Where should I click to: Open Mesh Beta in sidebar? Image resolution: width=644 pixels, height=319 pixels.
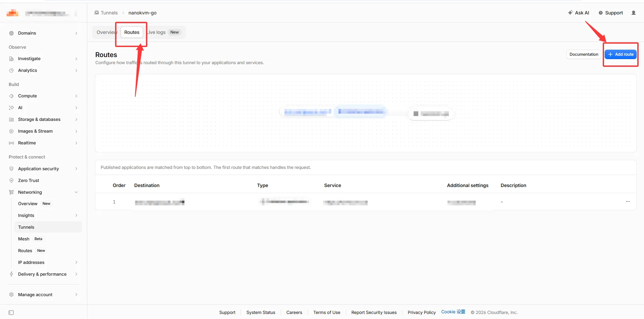click(48, 239)
